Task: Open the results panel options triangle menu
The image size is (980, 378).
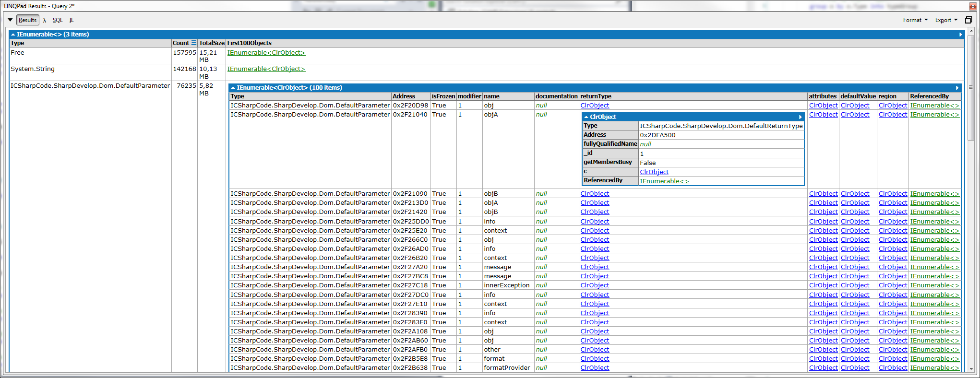Action: pos(10,20)
